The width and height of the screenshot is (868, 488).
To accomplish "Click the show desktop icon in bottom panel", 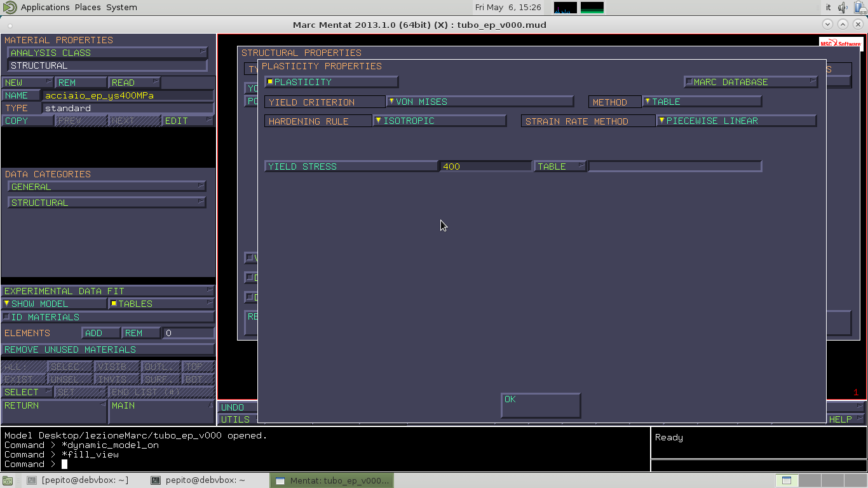I will click(7, 481).
